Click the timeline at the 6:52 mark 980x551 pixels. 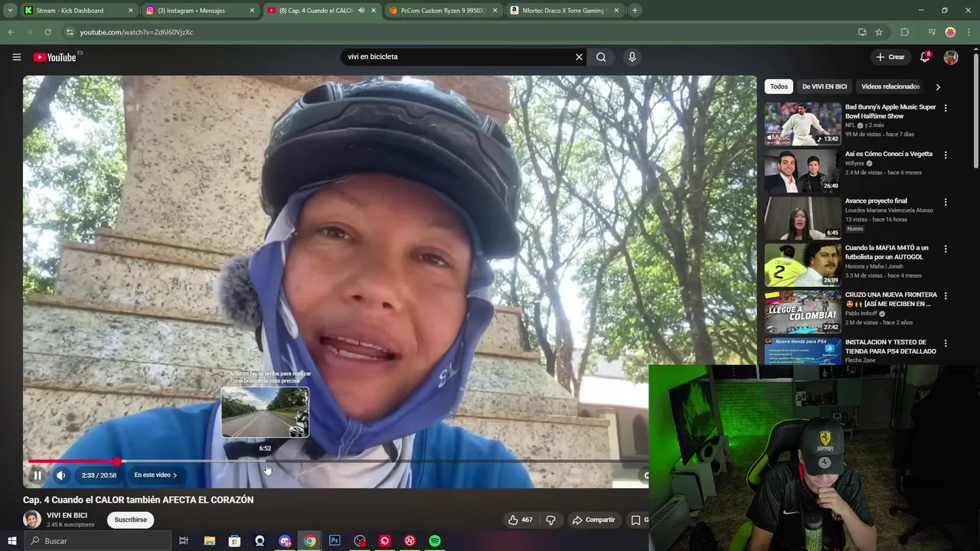(x=265, y=461)
